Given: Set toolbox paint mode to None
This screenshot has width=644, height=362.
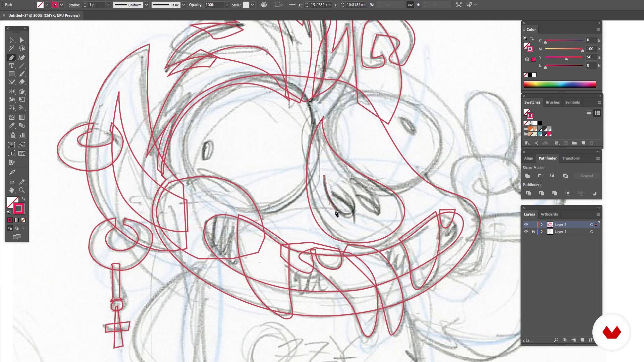Looking at the screenshot, I should click(x=23, y=220).
